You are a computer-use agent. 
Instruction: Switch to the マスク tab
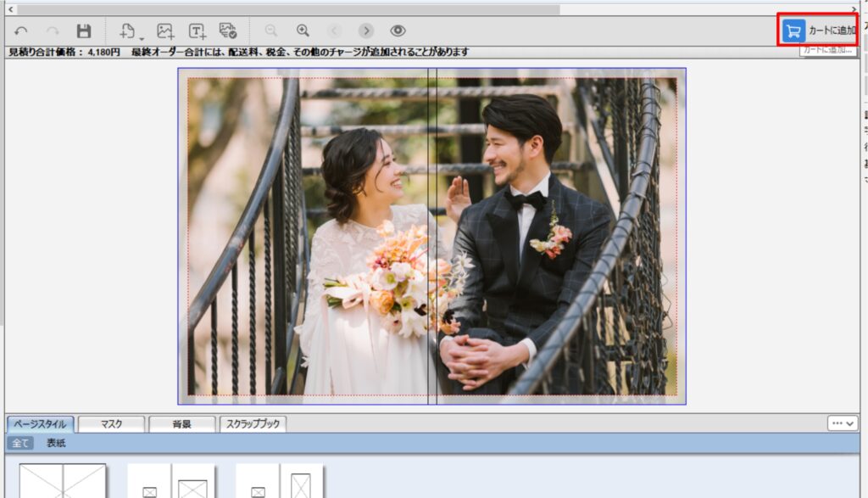coord(111,424)
